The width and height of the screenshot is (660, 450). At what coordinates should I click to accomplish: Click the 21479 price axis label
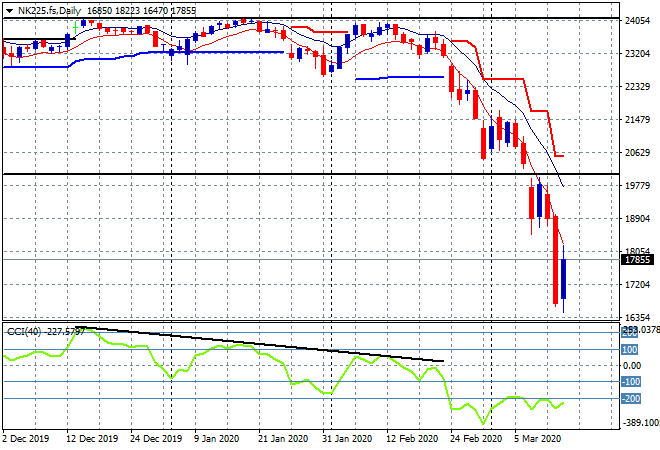tap(637, 120)
